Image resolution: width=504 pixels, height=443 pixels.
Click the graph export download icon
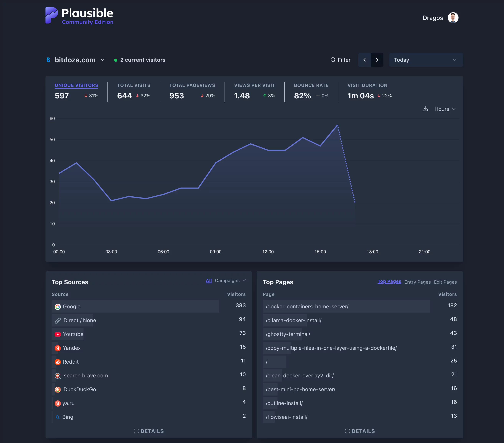[425, 109]
